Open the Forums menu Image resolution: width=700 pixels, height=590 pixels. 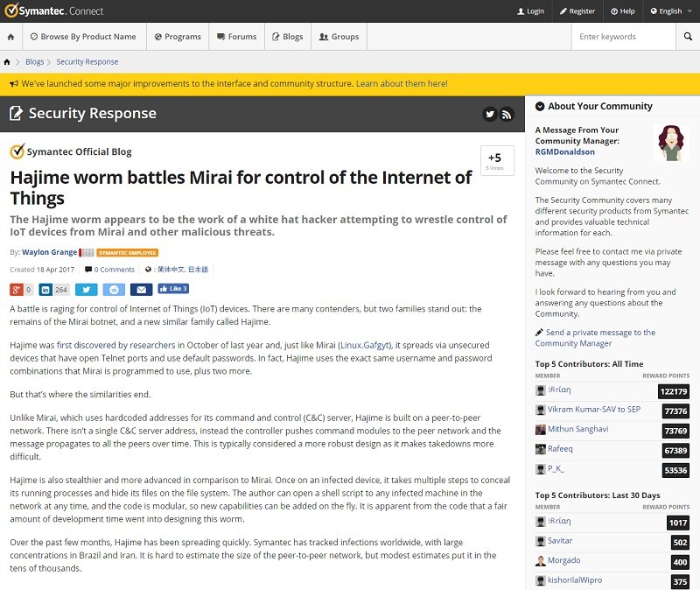(236, 37)
